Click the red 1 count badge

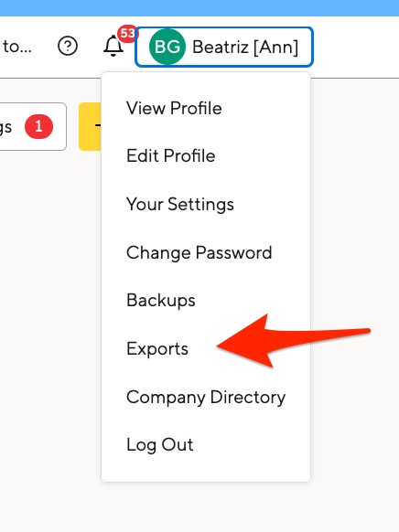[x=38, y=126]
